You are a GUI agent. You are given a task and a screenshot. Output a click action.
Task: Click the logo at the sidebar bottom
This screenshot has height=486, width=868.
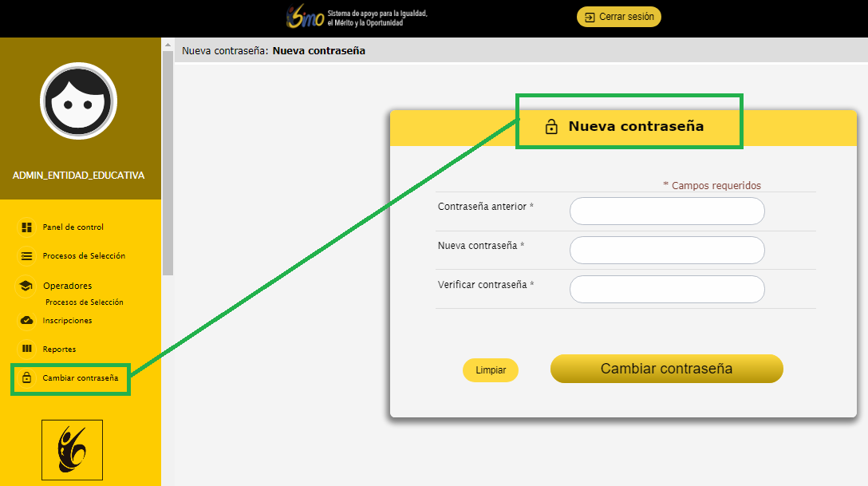click(73, 450)
